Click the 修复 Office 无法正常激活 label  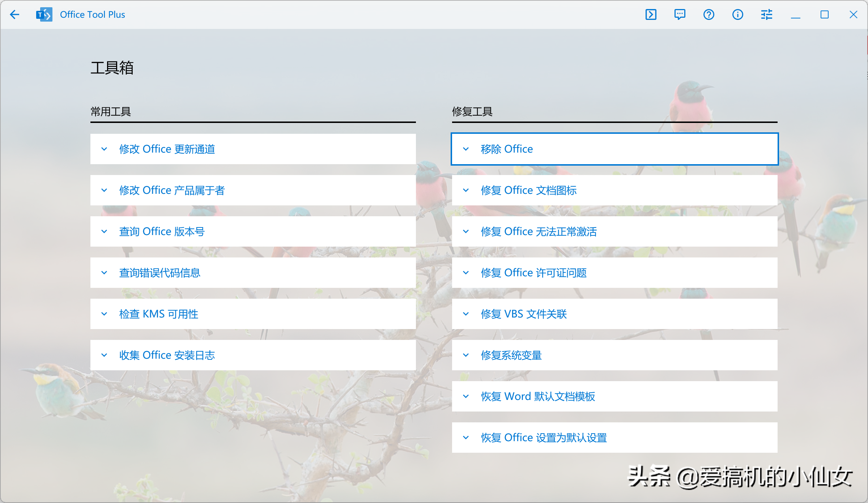[x=539, y=231]
